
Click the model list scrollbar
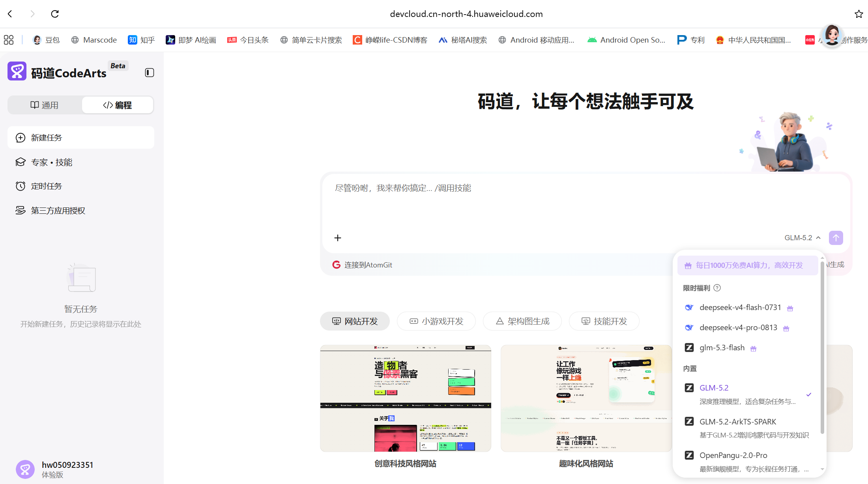(822, 347)
